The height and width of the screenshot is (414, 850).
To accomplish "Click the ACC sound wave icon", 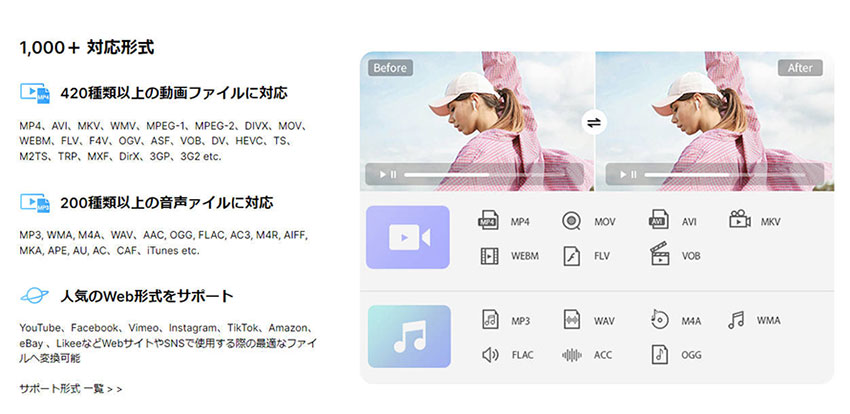I will click(571, 355).
